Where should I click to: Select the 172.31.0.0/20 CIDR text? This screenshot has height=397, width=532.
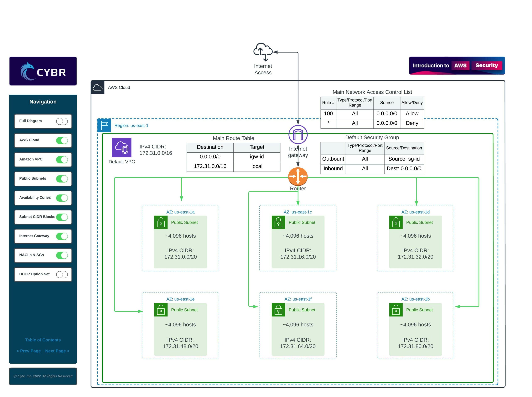(x=180, y=257)
